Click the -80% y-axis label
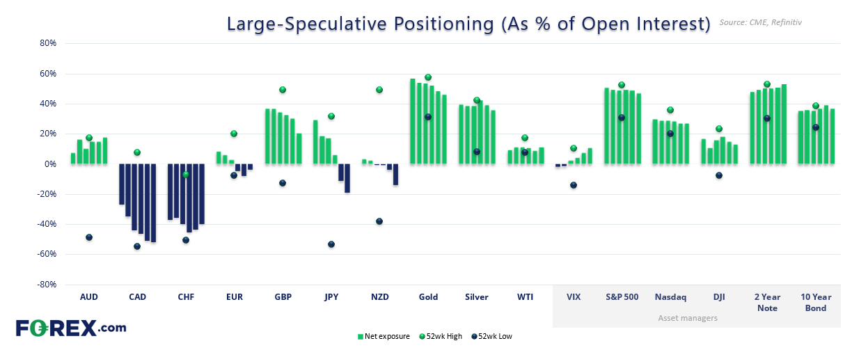The width and height of the screenshot is (868, 350). 45,285
